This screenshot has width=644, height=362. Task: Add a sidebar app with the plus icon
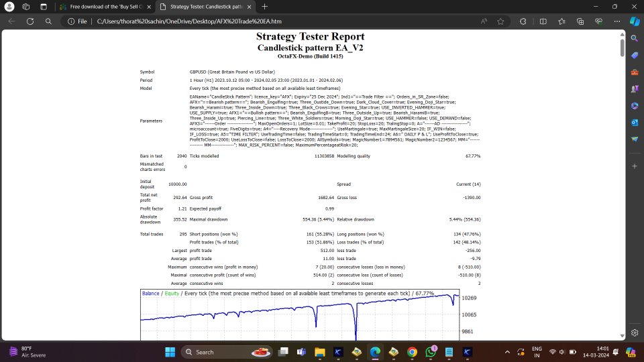635,166
